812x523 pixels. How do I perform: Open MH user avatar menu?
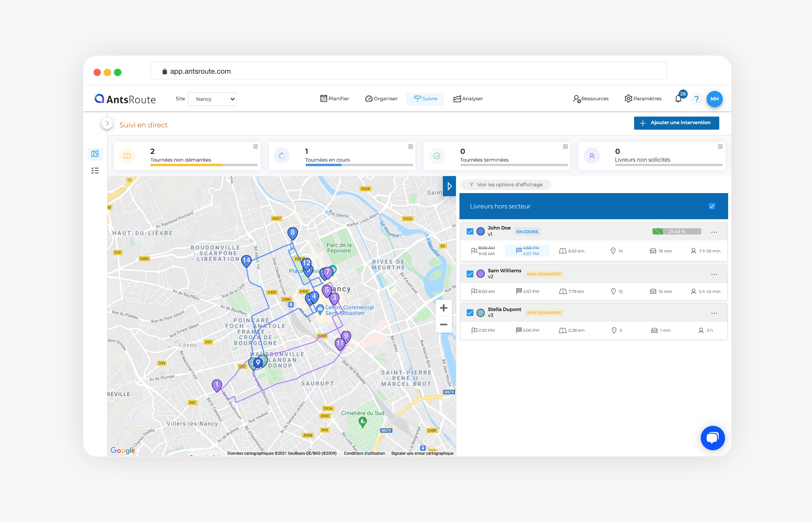click(x=714, y=99)
